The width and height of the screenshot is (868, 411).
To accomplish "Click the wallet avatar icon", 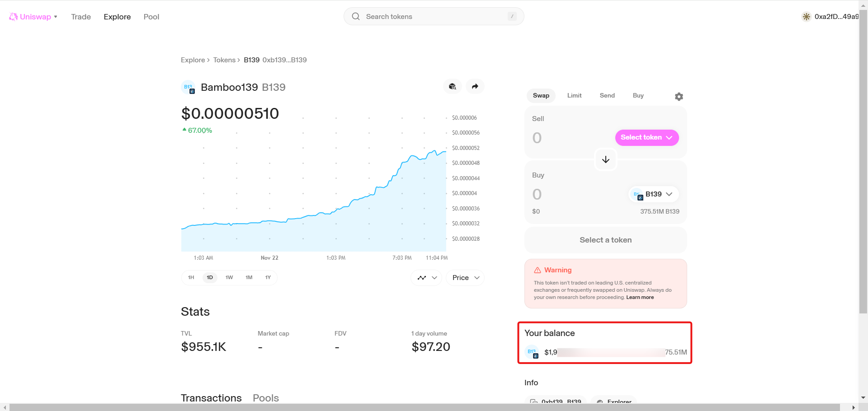I will tap(806, 17).
